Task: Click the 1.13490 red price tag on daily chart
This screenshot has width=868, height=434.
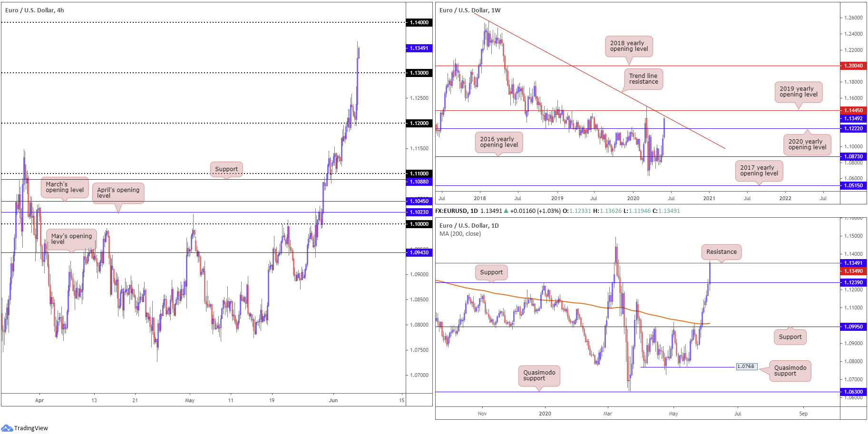Action: pyautogui.click(x=853, y=271)
